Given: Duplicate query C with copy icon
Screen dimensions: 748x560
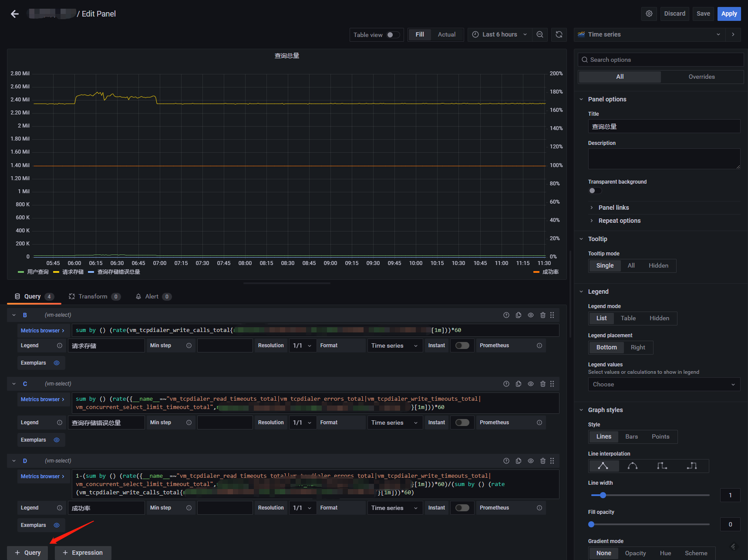Looking at the screenshot, I should [x=518, y=384].
